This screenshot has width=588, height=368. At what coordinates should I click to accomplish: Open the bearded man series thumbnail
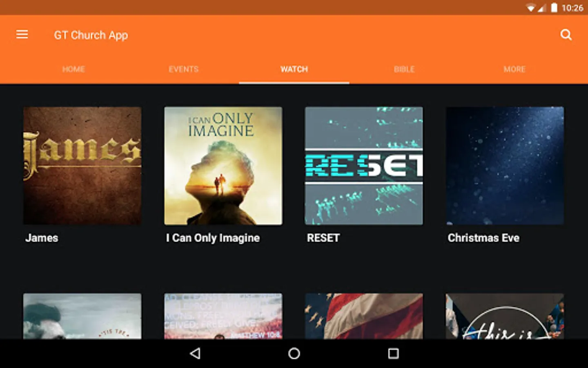(x=82, y=316)
